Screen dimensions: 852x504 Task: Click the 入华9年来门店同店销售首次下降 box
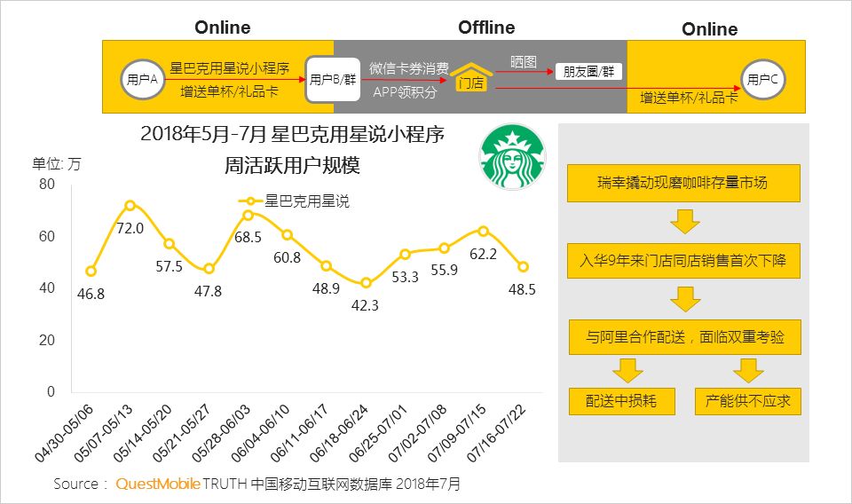pyautogui.click(x=683, y=261)
